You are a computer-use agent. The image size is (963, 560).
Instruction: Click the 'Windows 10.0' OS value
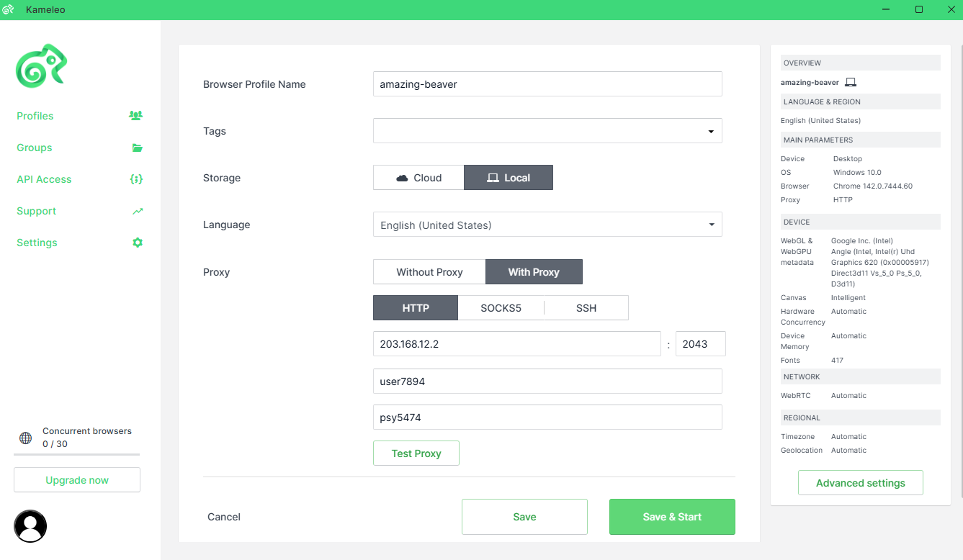click(x=857, y=173)
